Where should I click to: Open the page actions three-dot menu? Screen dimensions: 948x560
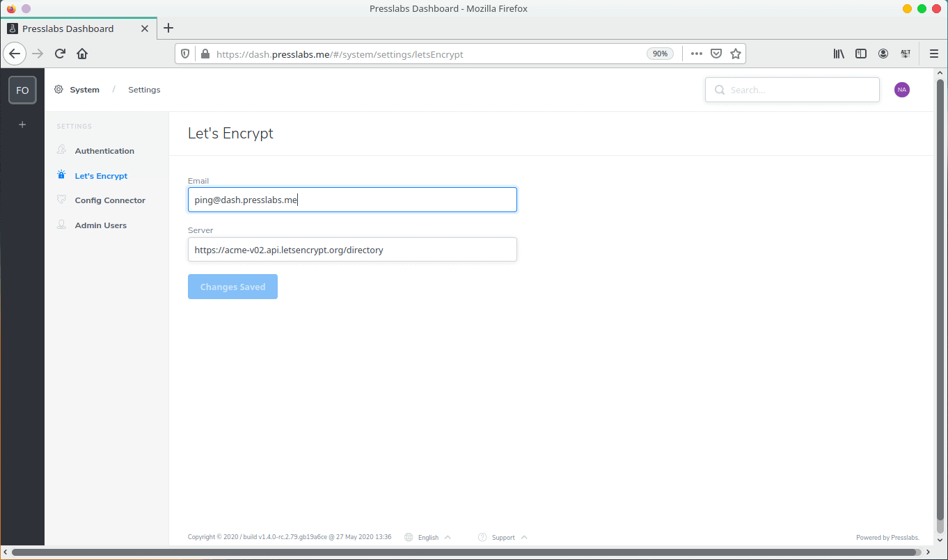pyautogui.click(x=697, y=54)
